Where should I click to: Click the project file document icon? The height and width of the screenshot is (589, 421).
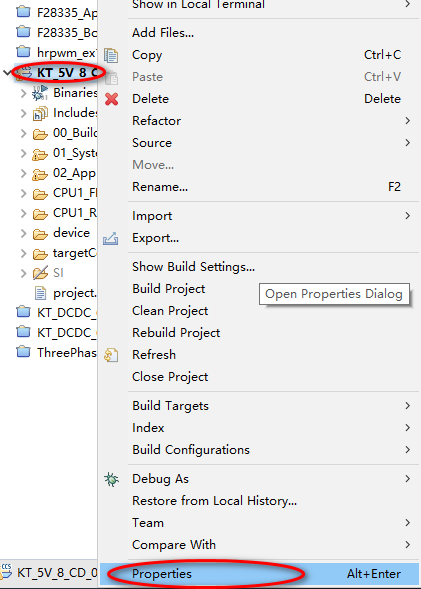coord(40,293)
